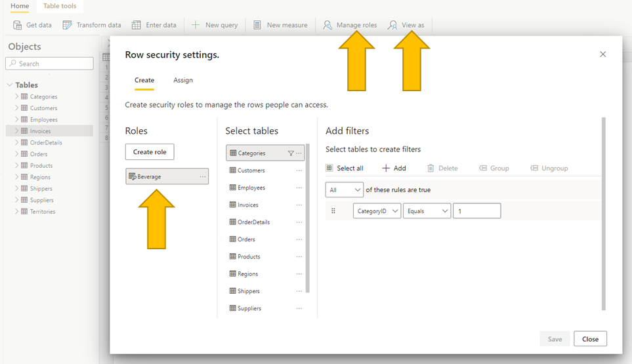Click the Add filters pane scrollbar
This screenshot has width=632, height=364.
[603, 214]
